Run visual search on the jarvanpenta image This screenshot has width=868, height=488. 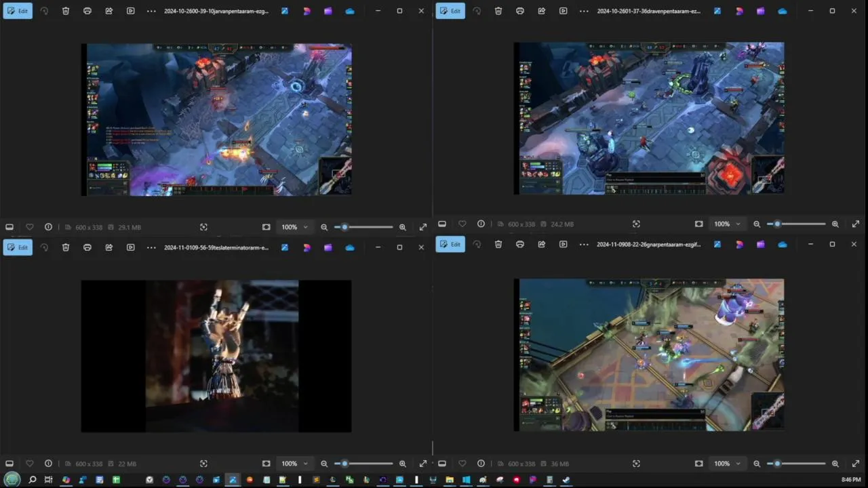(203, 227)
